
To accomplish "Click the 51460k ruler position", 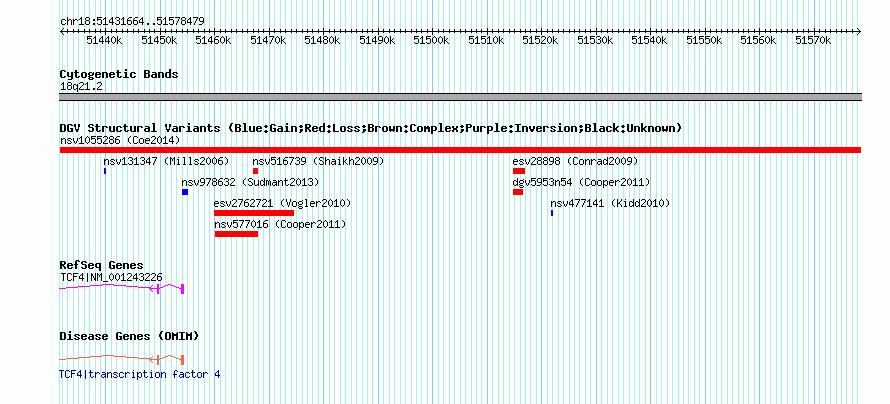I will click(x=213, y=40).
